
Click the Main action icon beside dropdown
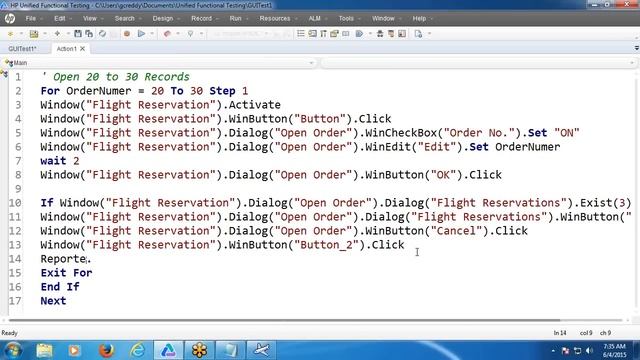(x=8, y=63)
